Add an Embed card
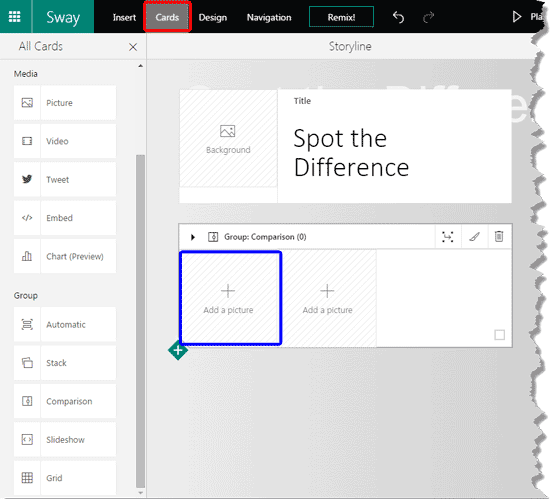The image size is (550, 499). (x=65, y=218)
